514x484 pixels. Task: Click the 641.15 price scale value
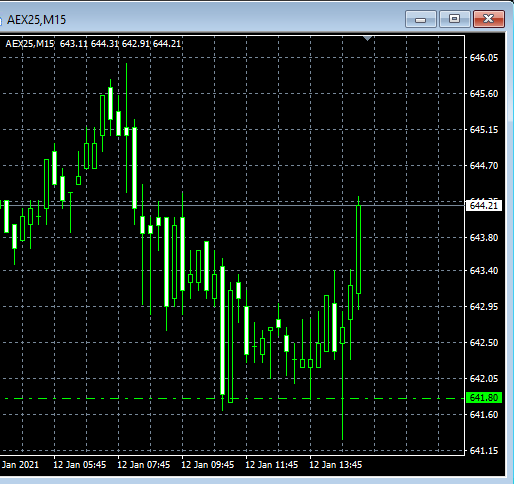click(x=484, y=451)
